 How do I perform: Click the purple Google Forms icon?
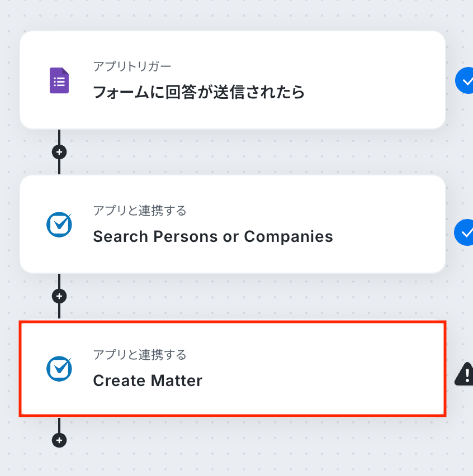click(59, 80)
